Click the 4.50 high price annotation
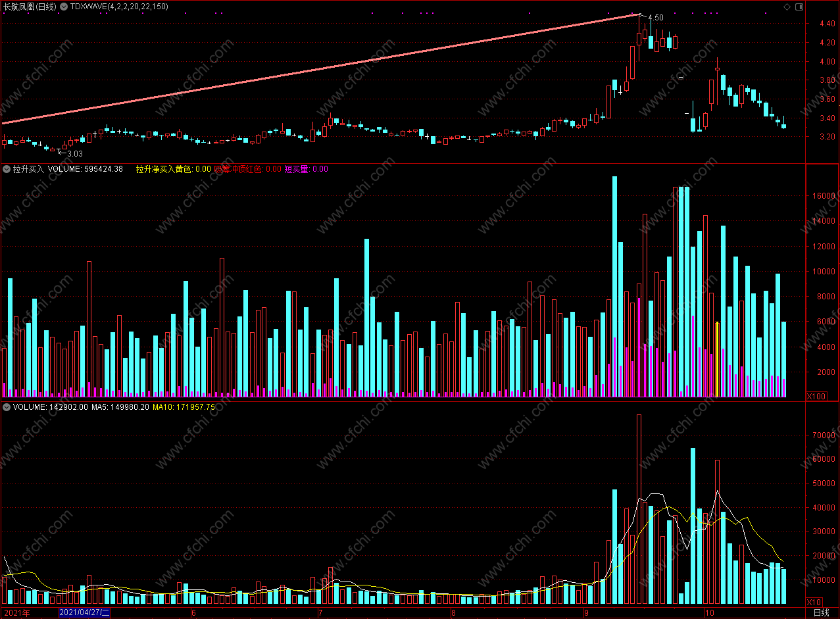The height and width of the screenshot is (619, 840). (656, 18)
